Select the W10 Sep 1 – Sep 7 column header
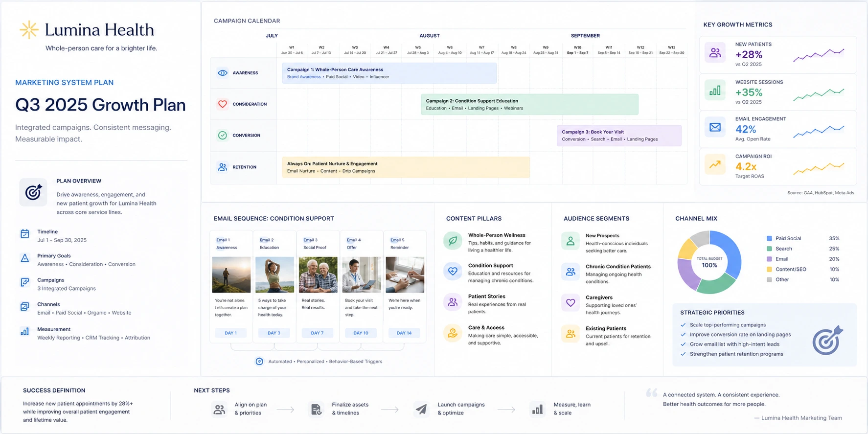 click(578, 50)
